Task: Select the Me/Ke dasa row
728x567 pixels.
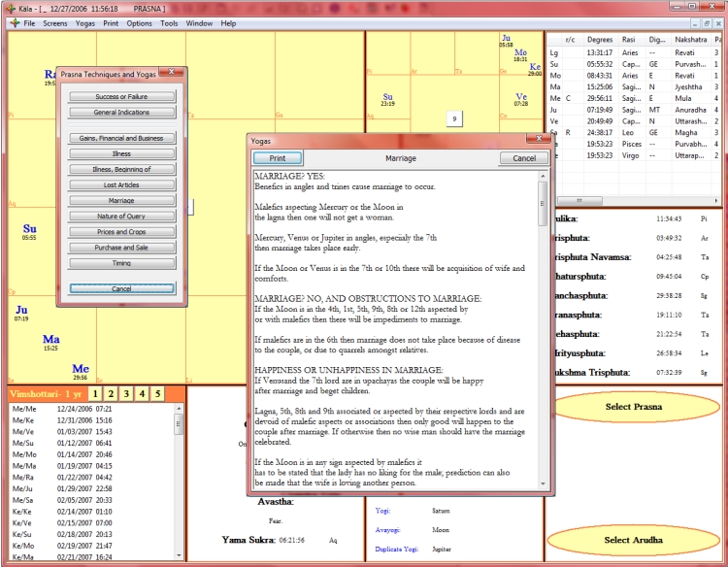Action: coord(91,420)
